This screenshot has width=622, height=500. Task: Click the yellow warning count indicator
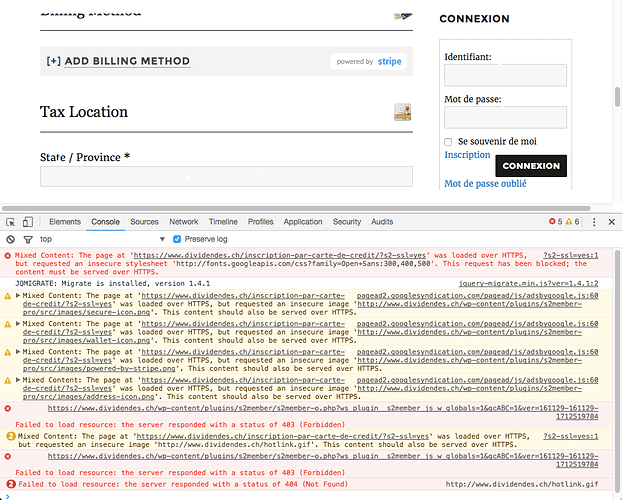pos(572,222)
